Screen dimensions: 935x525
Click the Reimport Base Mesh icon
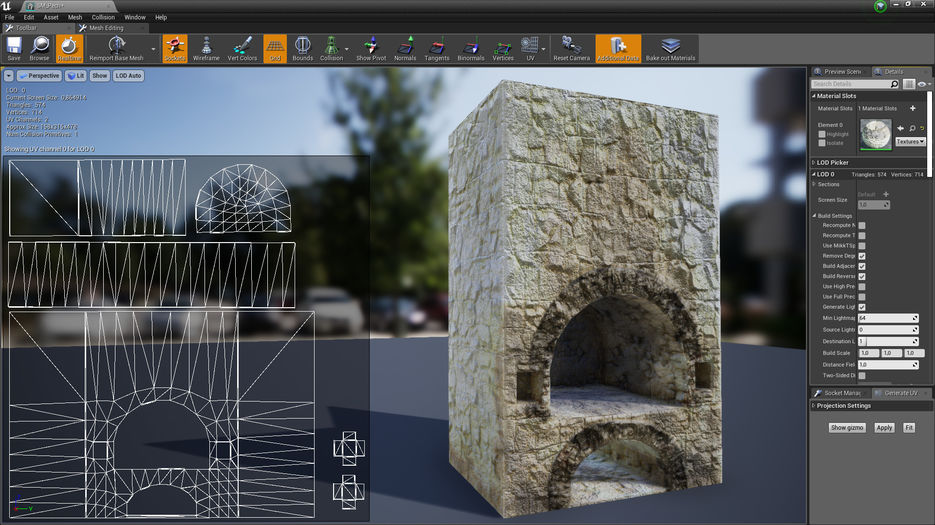coord(116,48)
